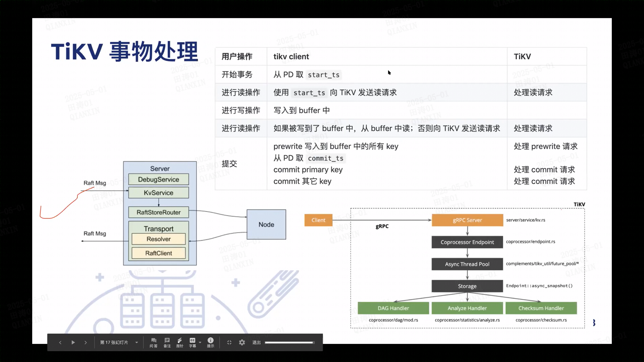Click the KvService block in Server diagram
This screenshot has height=362, width=644.
pyautogui.click(x=159, y=193)
